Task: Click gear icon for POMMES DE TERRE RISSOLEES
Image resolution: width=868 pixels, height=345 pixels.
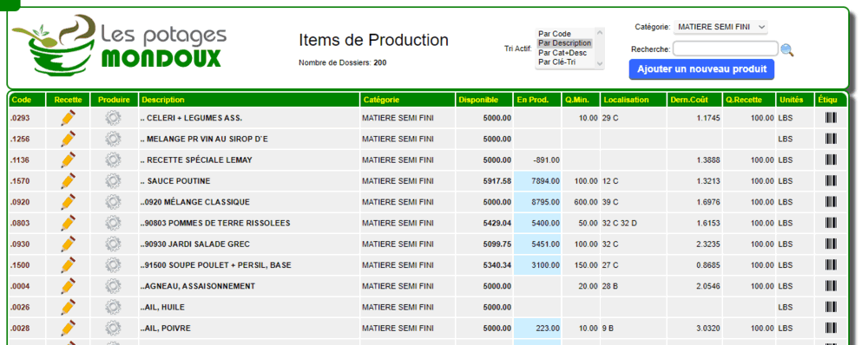Action: [113, 223]
